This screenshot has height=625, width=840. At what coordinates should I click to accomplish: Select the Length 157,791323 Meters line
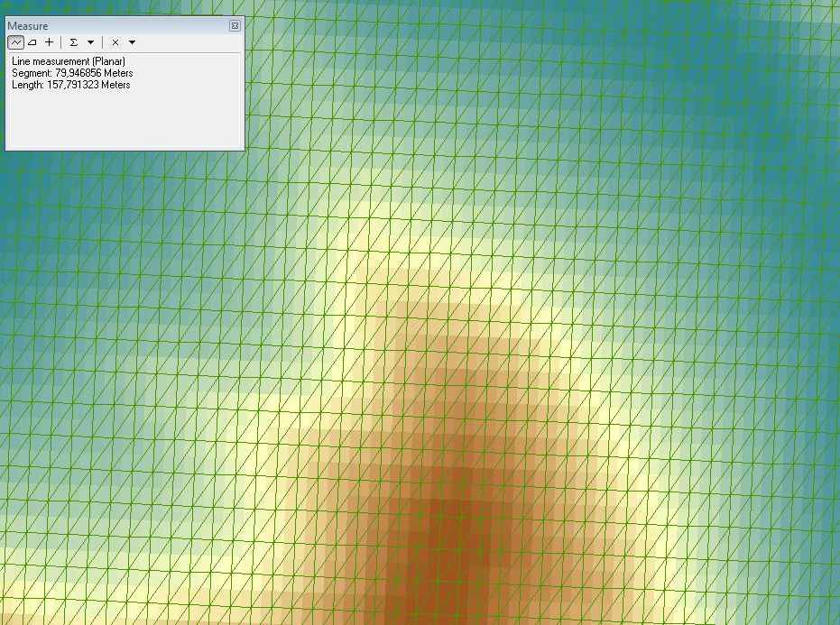71,85
